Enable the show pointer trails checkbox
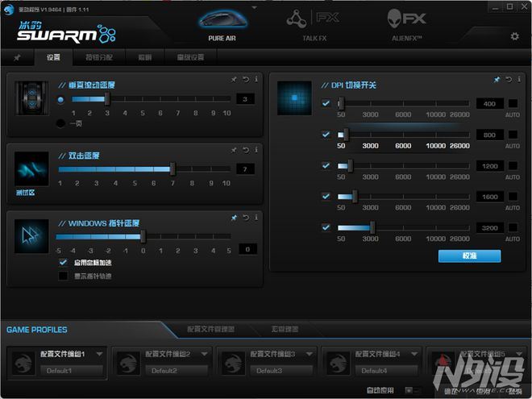This screenshot has width=532, height=399. [x=63, y=276]
